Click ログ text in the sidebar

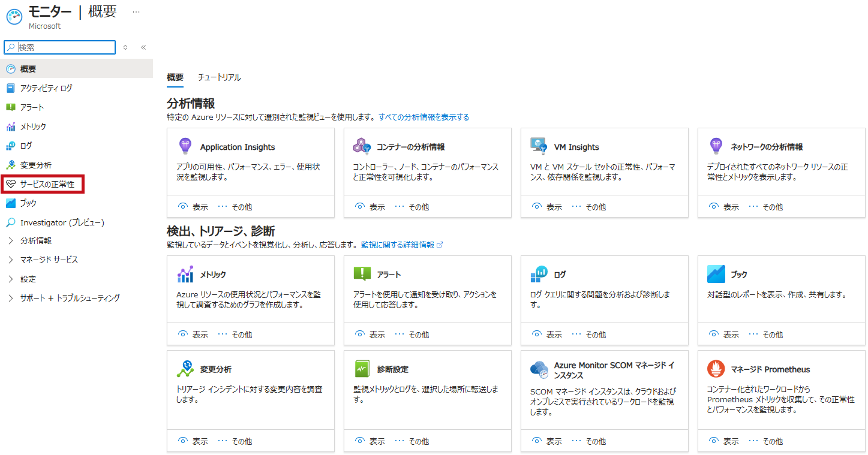coord(26,146)
